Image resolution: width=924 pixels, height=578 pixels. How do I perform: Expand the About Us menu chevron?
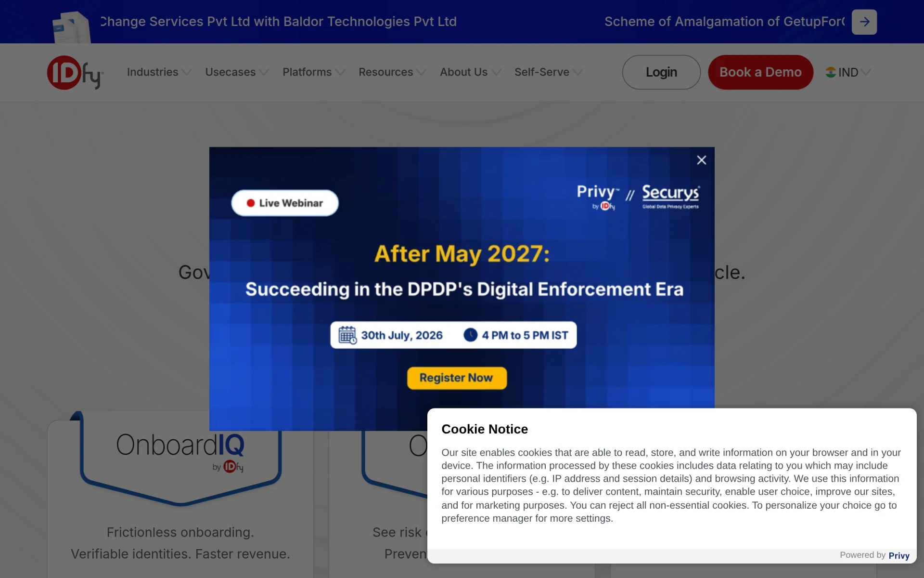[496, 72]
